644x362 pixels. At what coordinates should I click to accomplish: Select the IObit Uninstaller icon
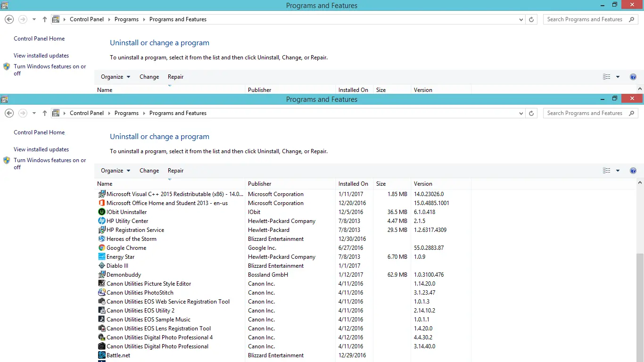[101, 212]
